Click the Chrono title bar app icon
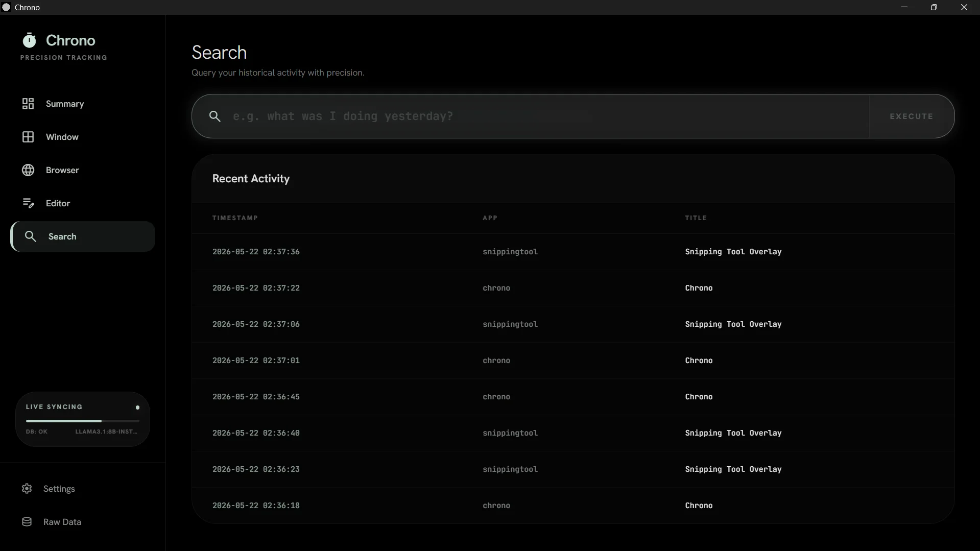The height and width of the screenshot is (551, 980). pyautogui.click(x=6, y=7)
